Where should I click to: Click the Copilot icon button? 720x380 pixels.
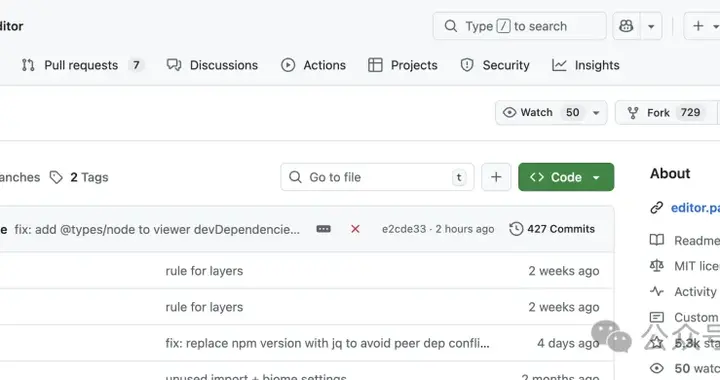point(626,26)
